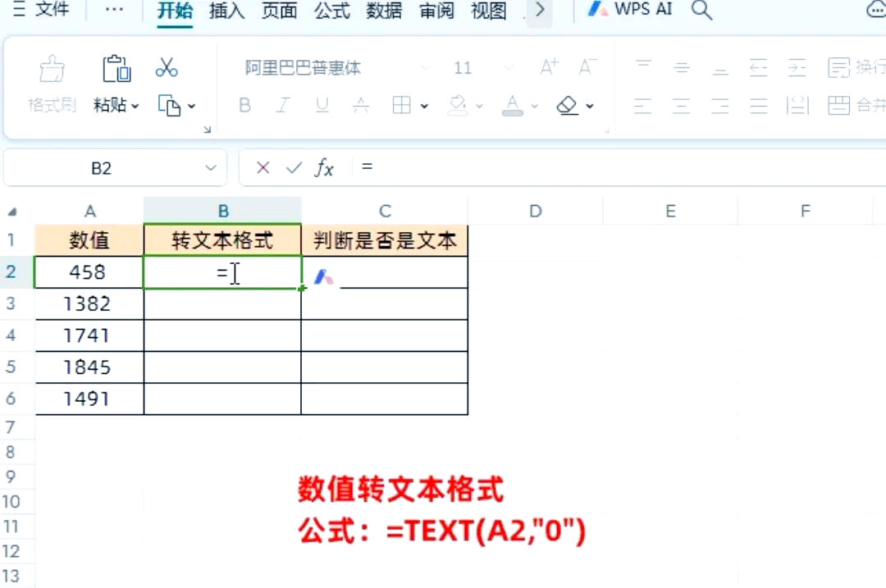Confirm formula entry with checkmark

[293, 167]
